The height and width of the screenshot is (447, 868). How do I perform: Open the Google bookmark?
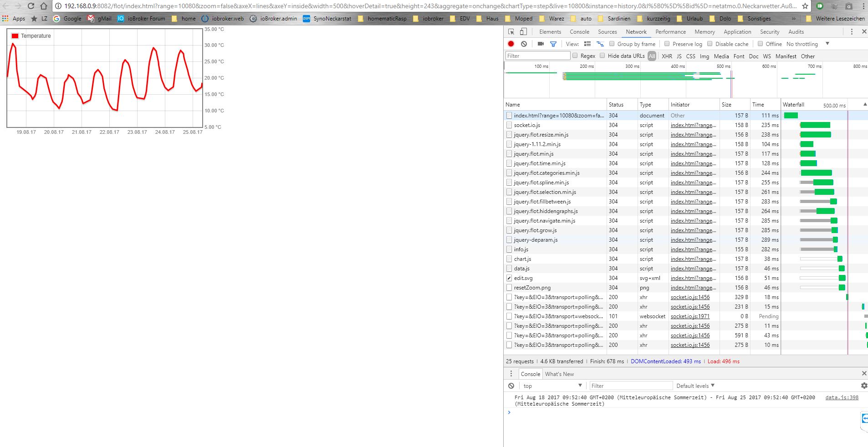67,19
